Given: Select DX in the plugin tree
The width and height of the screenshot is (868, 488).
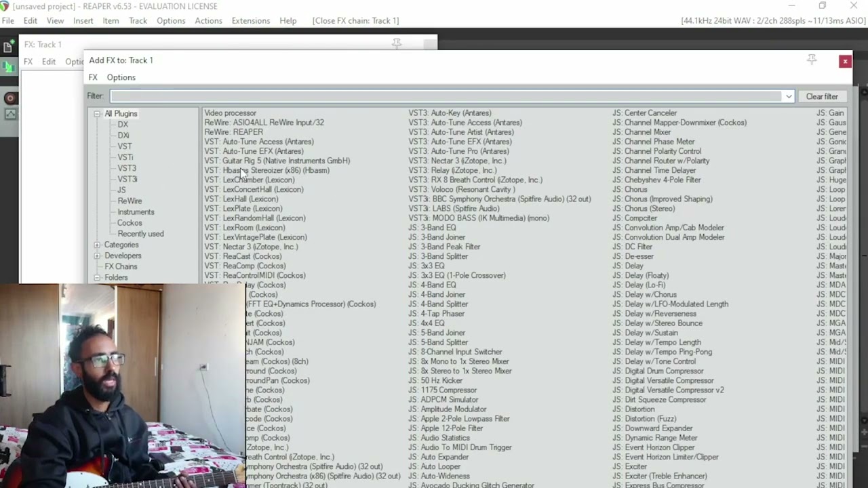Looking at the screenshot, I should tap(123, 125).
